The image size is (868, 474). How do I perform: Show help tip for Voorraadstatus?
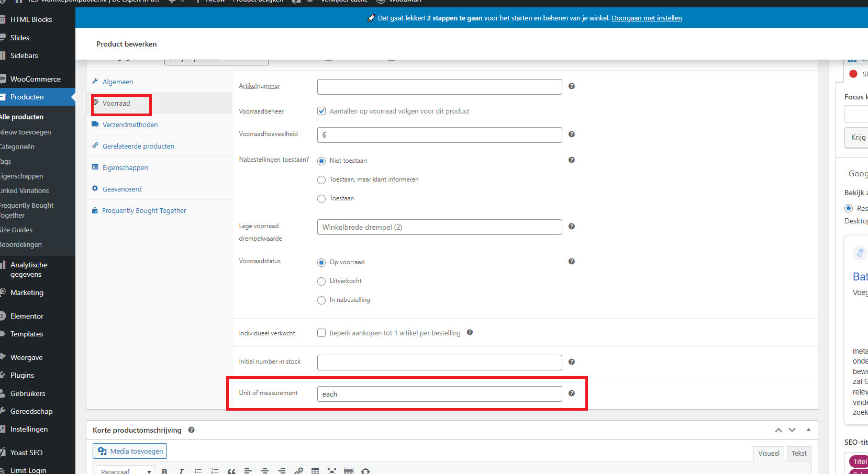click(x=572, y=262)
